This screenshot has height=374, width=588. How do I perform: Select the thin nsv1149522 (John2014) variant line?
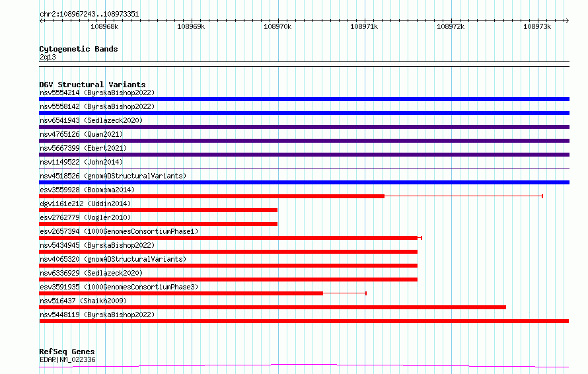click(304, 168)
